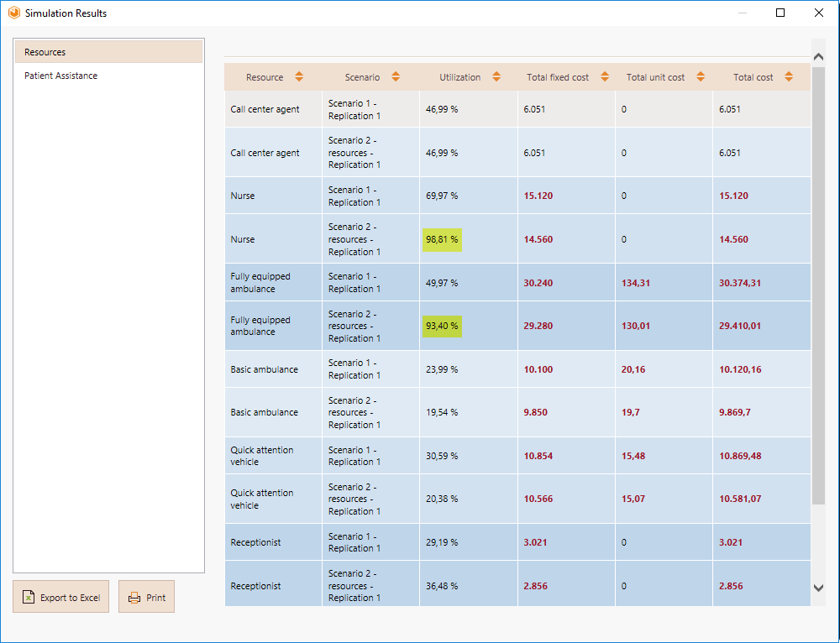The image size is (840, 643).
Task: Click Nurse total fixed cost 15.120
Action: point(538,196)
